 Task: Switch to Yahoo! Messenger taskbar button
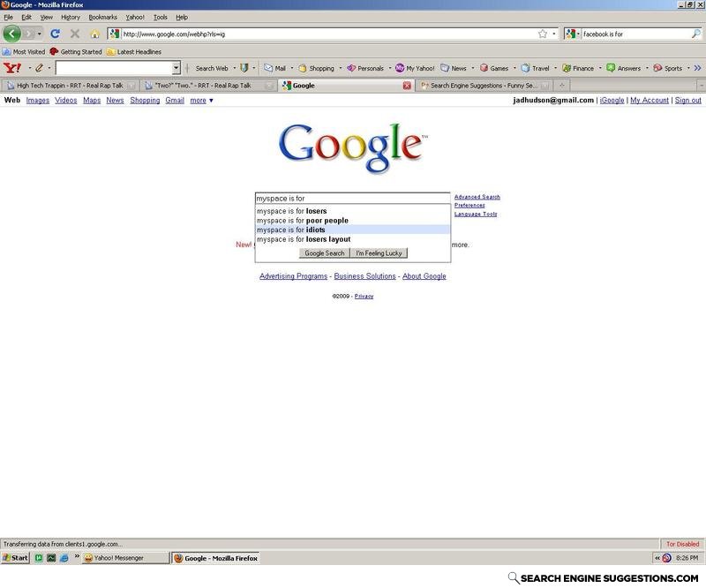(126, 558)
